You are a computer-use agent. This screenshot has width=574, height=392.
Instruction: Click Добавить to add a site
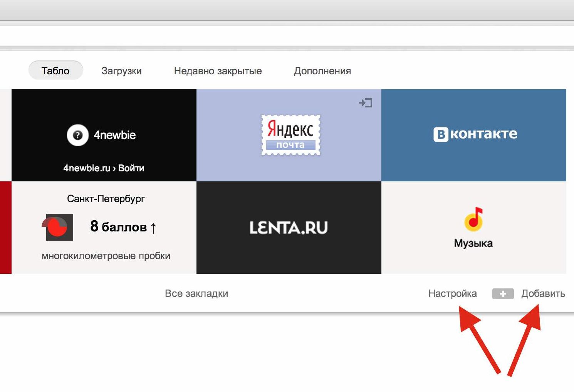tap(543, 293)
